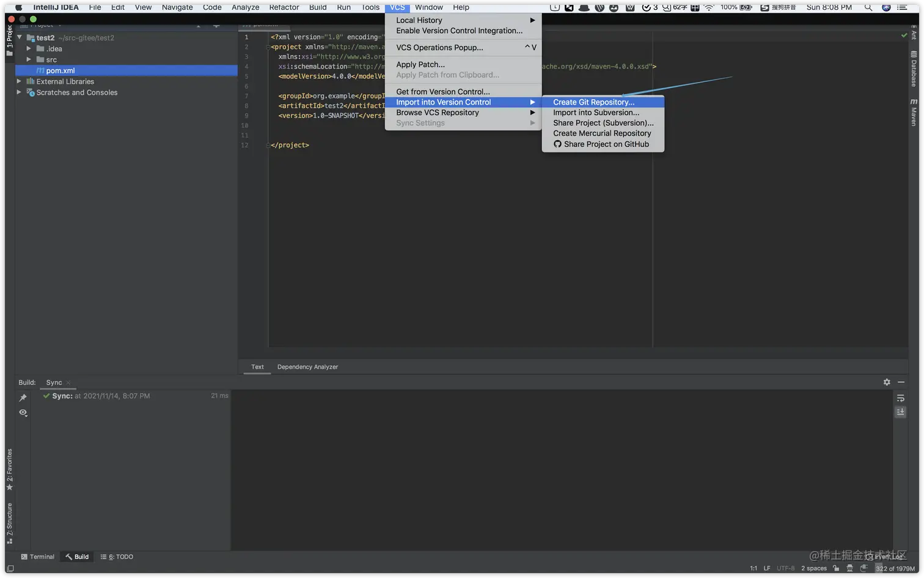Screen dimensions: 924x578
Task: Open the Refactor menu
Action: pyautogui.click(x=284, y=7)
